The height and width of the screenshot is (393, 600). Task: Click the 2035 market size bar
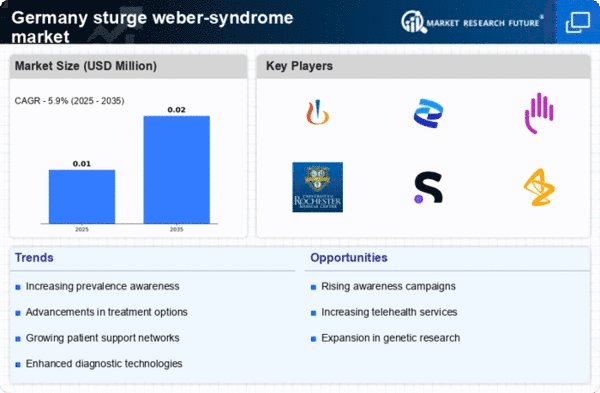tap(177, 170)
